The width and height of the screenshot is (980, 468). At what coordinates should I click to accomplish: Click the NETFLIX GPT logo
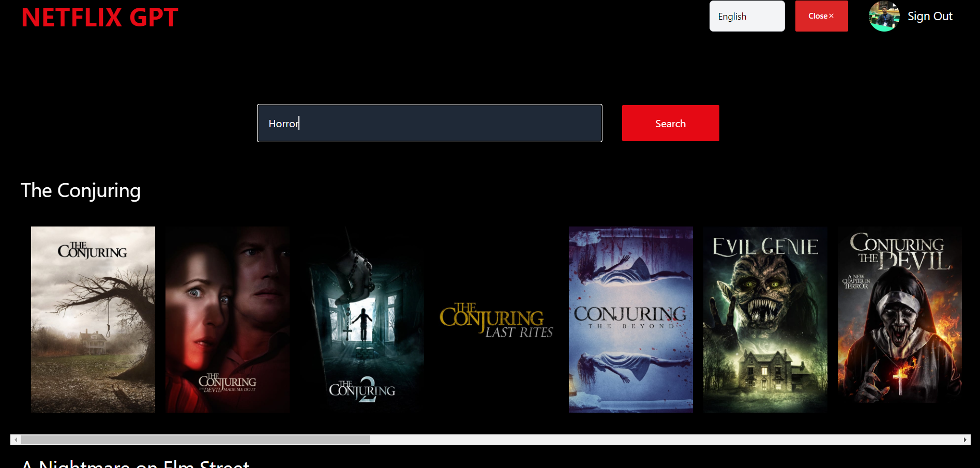click(100, 17)
